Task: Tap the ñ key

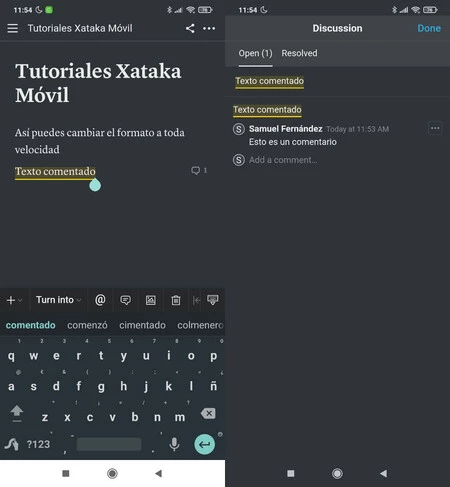Action: tap(213, 386)
